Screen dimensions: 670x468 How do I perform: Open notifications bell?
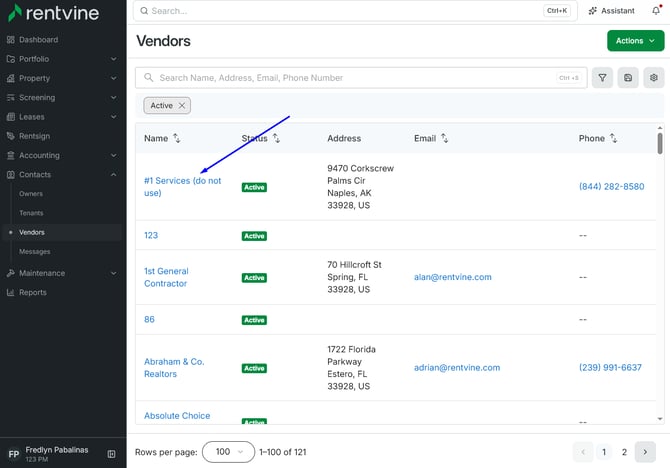(656, 11)
